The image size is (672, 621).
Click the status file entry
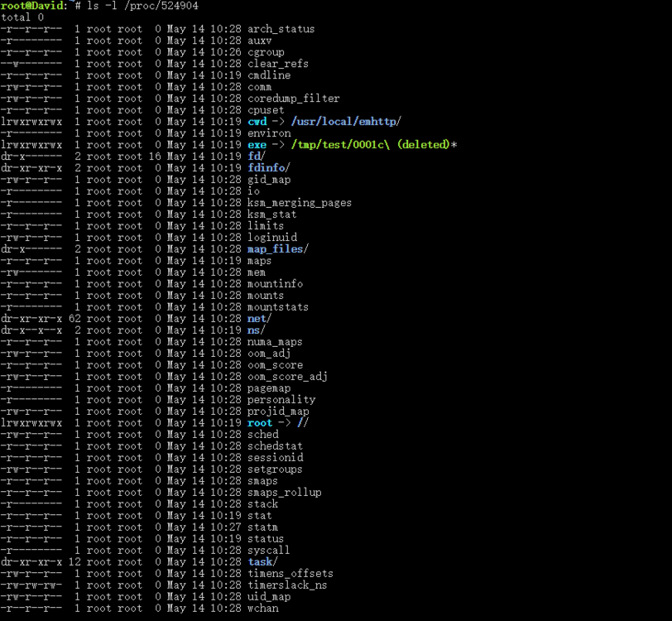pyautogui.click(x=266, y=539)
